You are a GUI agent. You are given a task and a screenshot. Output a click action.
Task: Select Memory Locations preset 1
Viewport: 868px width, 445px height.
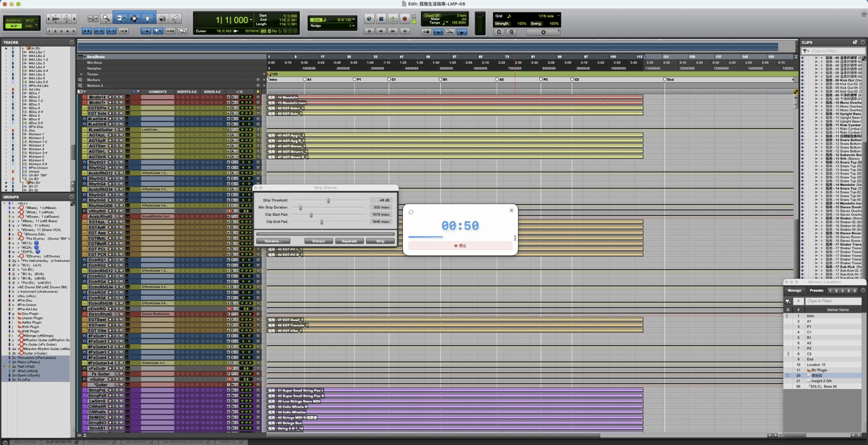(830, 290)
